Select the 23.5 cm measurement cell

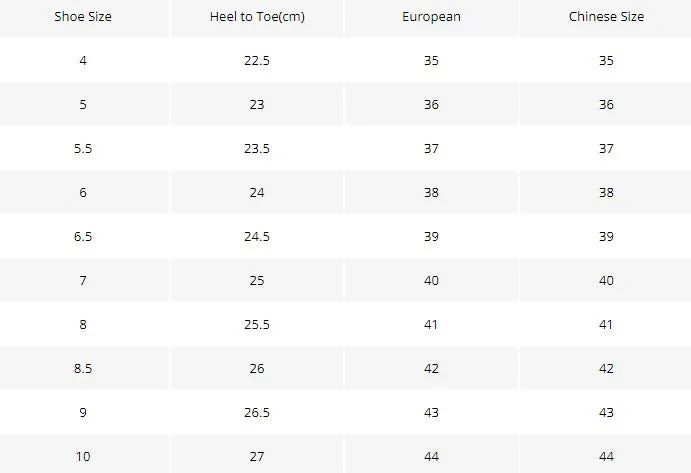[257, 149]
